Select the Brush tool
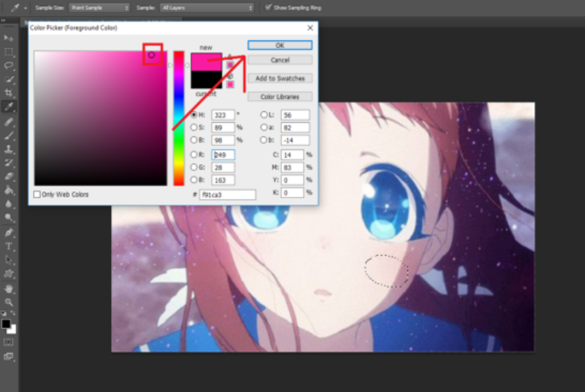Image resolution: width=585 pixels, height=392 pixels. tap(9, 135)
